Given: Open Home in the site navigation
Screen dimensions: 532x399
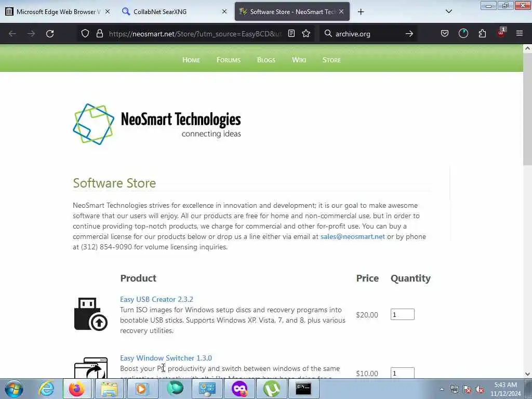Looking at the screenshot, I should pos(191,60).
